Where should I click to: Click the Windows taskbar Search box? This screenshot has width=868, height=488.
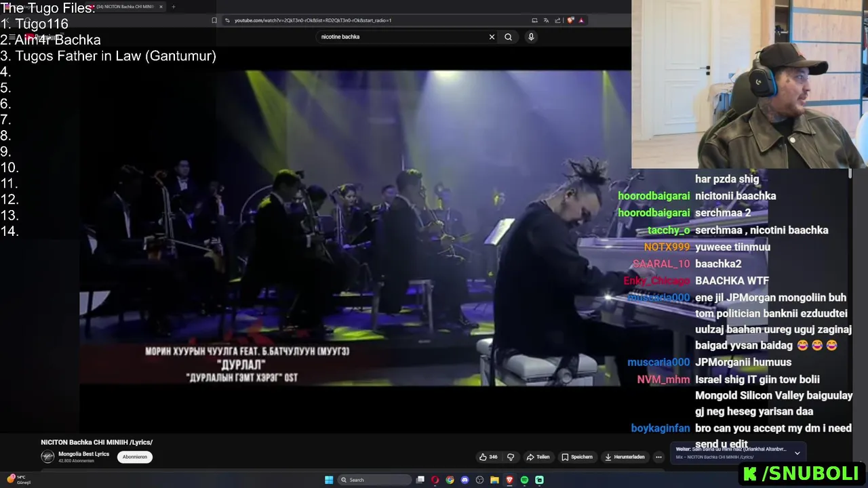[374, 480]
